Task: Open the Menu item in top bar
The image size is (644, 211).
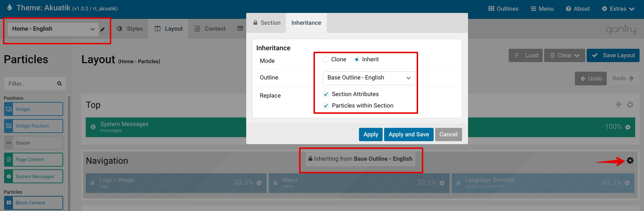Action: [542, 9]
